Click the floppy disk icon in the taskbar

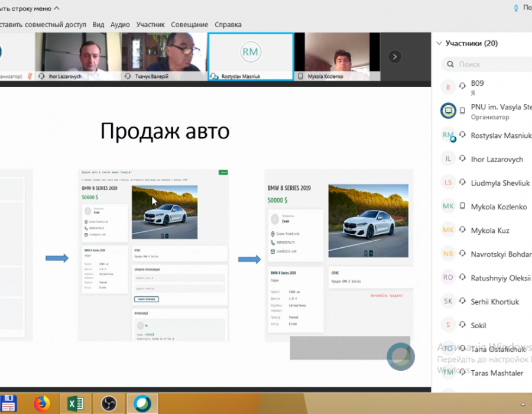click(x=8, y=403)
